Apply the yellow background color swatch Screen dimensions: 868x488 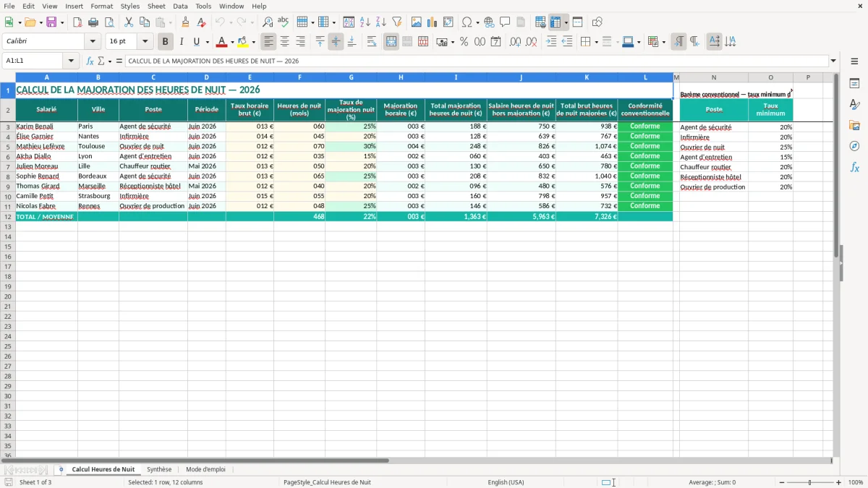(x=243, y=42)
